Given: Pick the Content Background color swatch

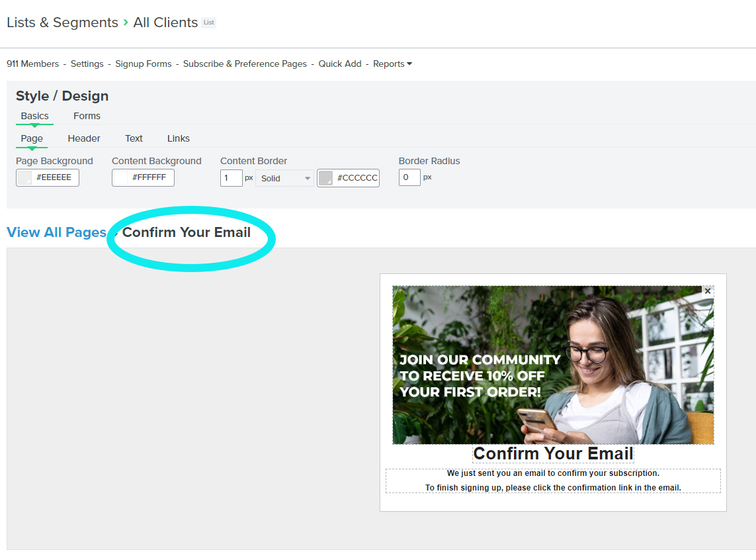Looking at the screenshot, I should click(x=120, y=177).
